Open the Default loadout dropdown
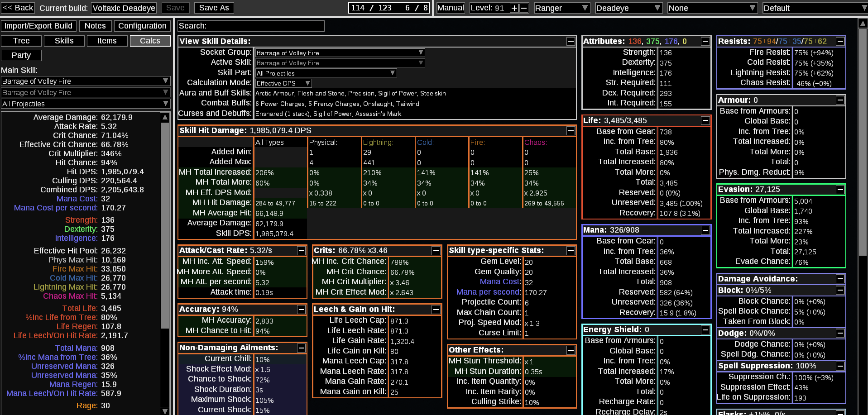 click(x=815, y=8)
